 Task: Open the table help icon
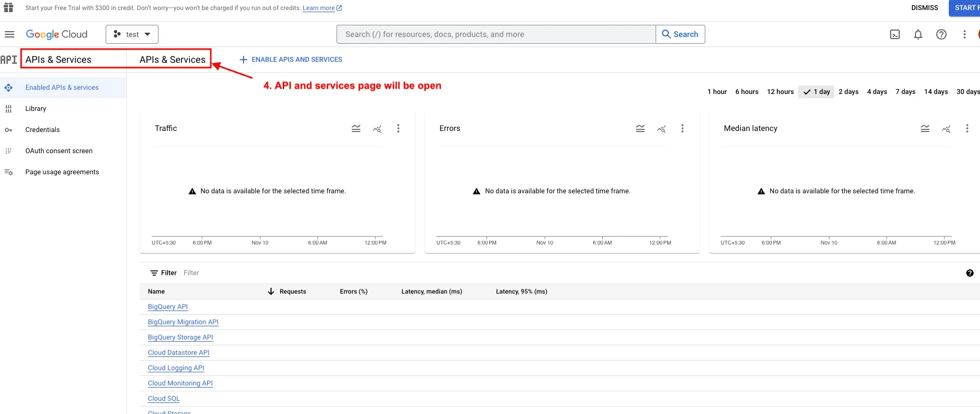click(970, 273)
